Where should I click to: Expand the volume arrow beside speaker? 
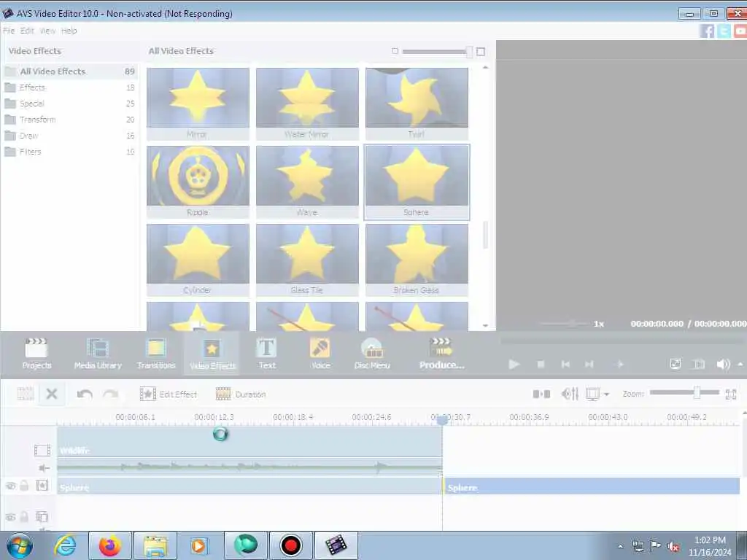pyautogui.click(x=740, y=365)
